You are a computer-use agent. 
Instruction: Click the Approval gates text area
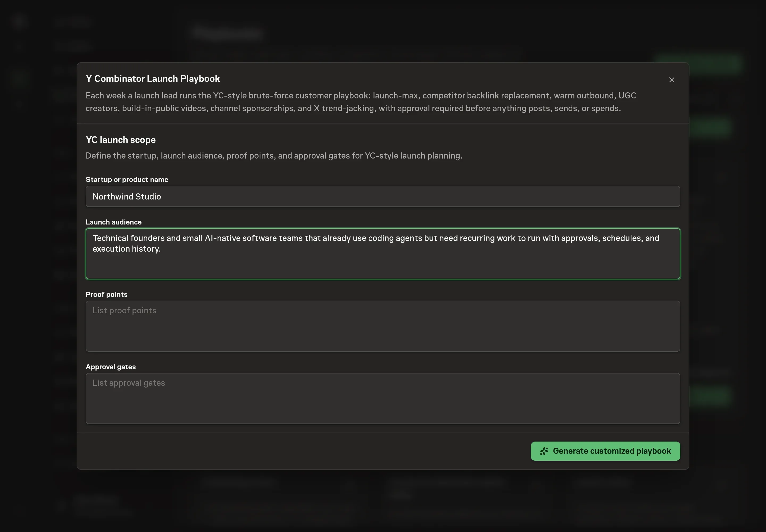click(x=383, y=398)
